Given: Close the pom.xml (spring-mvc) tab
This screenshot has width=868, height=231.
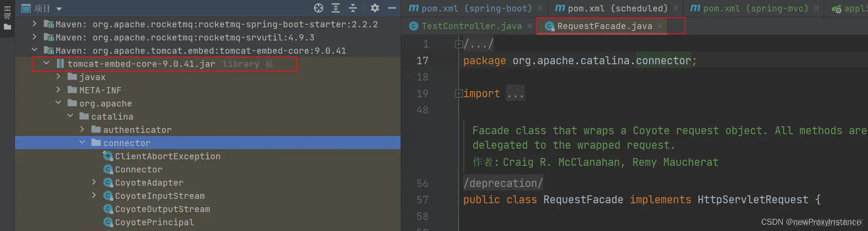Looking at the screenshot, I should point(816,8).
